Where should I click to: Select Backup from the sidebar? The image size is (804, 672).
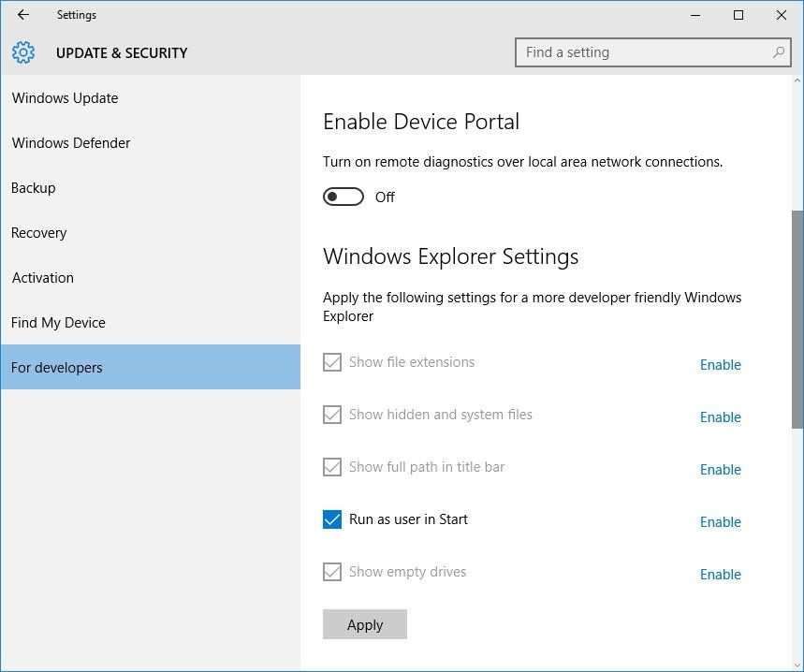[x=33, y=187]
